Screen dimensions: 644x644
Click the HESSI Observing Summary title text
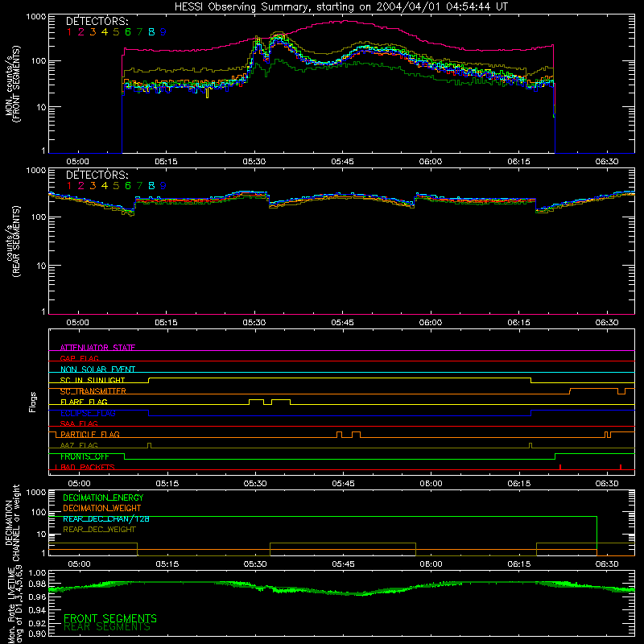(341, 7)
